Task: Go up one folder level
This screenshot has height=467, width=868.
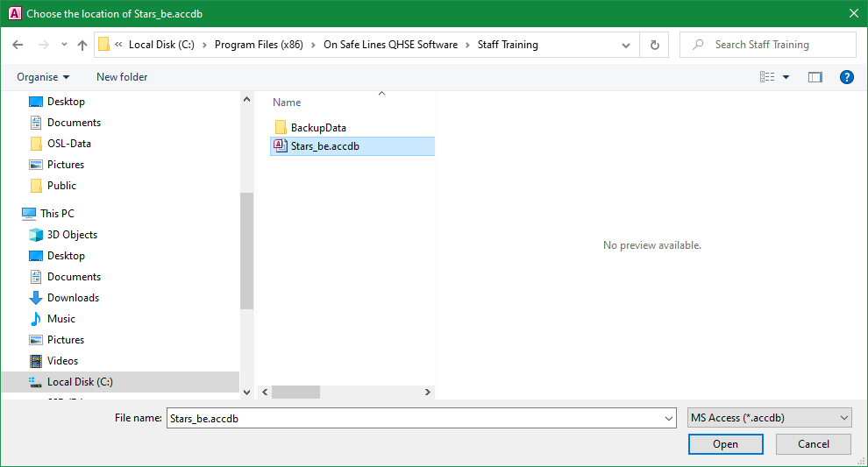Action: point(82,45)
